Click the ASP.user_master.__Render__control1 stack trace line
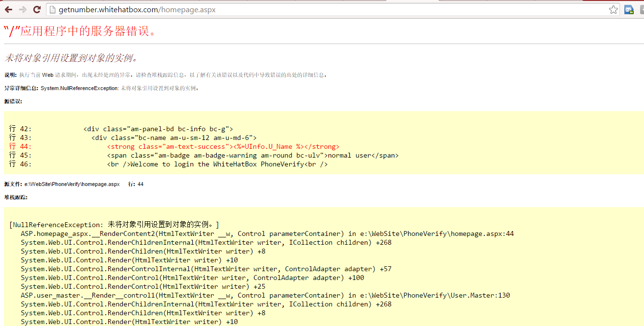 (x=265, y=295)
